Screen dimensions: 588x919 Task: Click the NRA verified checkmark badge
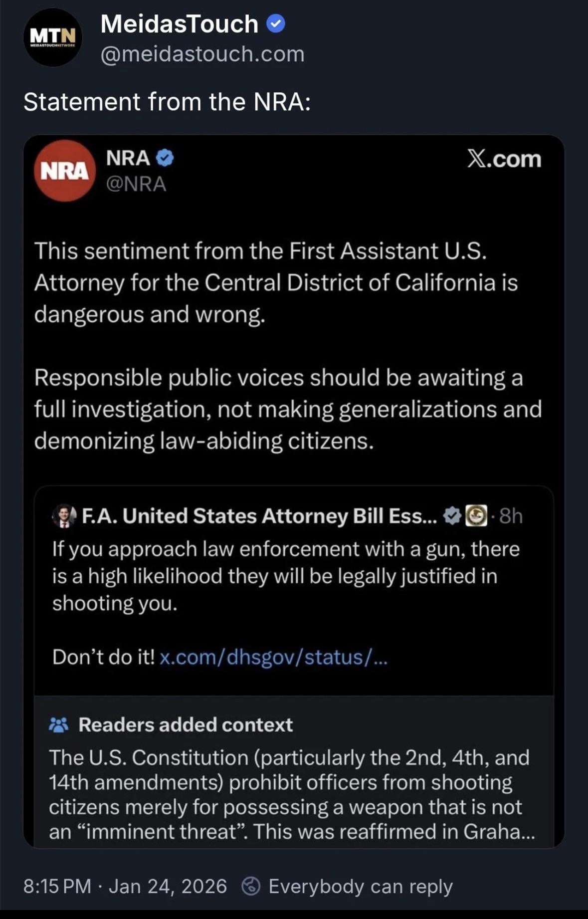tap(165, 158)
